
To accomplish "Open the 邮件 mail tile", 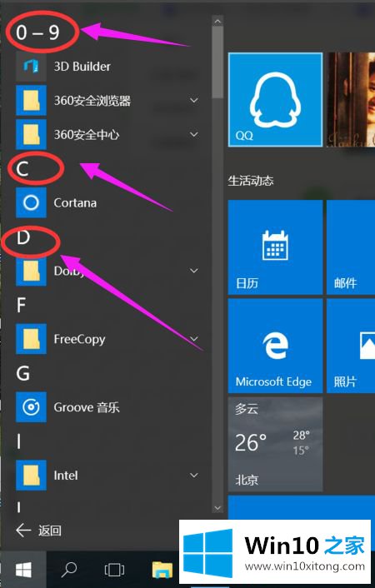I will (x=351, y=247).
